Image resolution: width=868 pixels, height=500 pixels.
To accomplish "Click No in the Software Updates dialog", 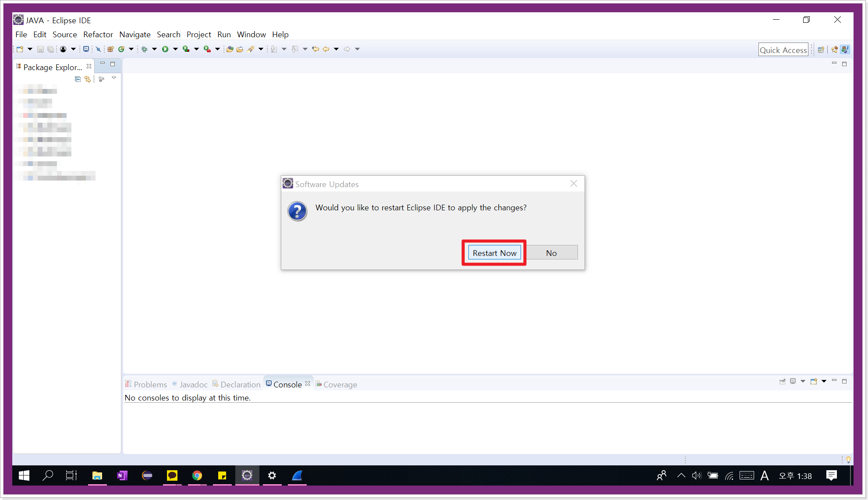I will coord(551,253).
